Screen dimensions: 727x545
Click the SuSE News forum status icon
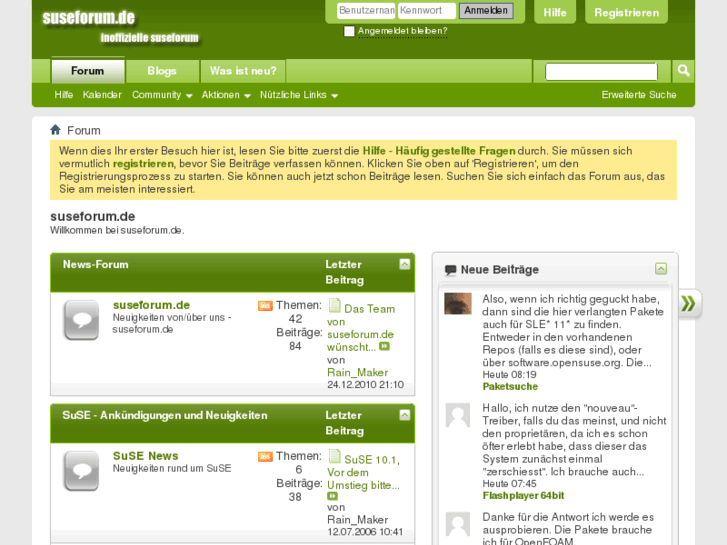[x=81, y=470]
